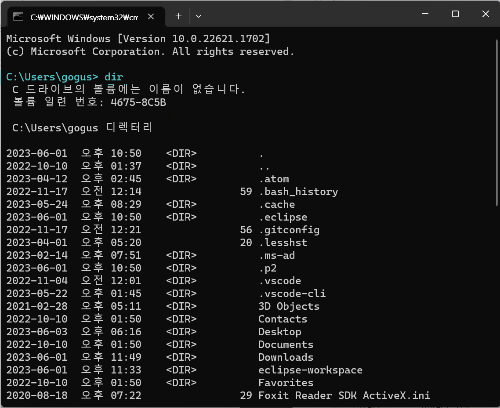Screen dimensions: 500x408
Task: Click the '.atom' directory entry
Action: [x=274, y=179]
